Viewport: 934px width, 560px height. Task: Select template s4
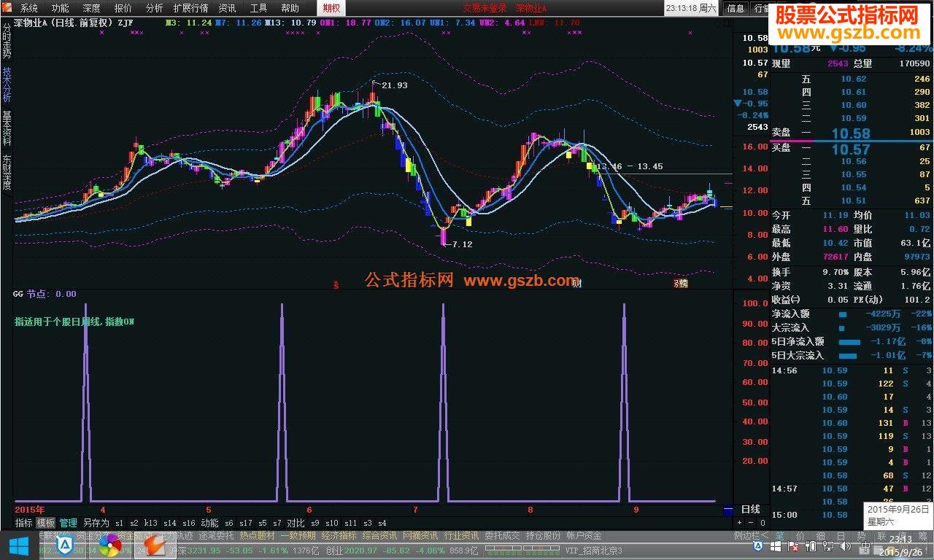coord(382,523)
